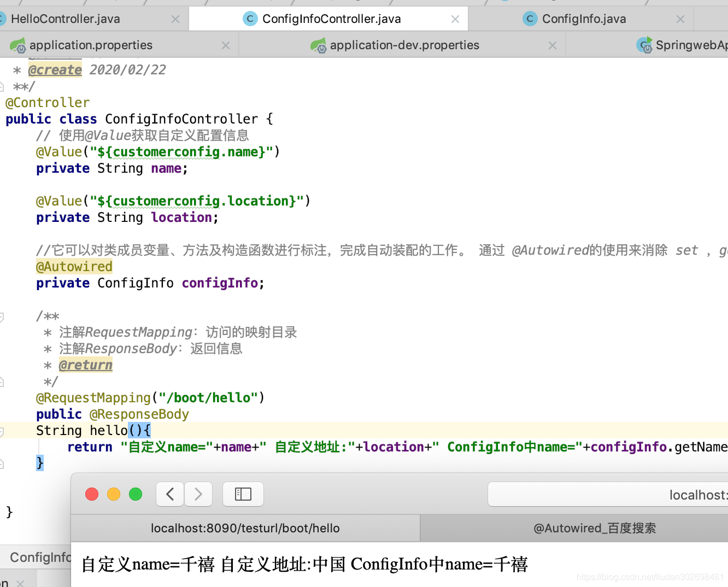Switch to the HelloController.java editor tab

(66, 18)
